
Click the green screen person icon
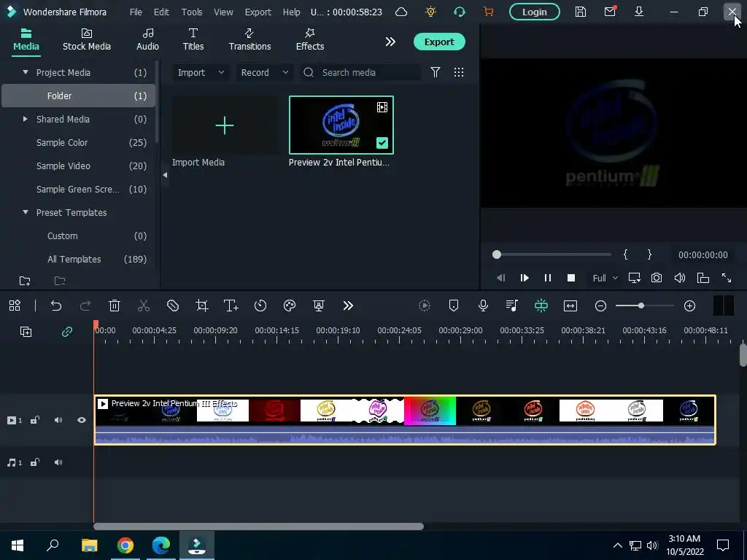319,306
